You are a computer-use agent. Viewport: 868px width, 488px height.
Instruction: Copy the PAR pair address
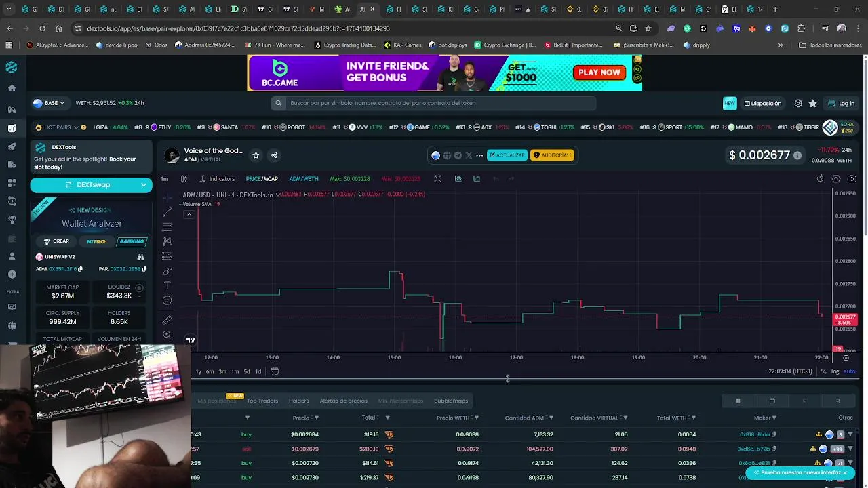pos(144,269)
